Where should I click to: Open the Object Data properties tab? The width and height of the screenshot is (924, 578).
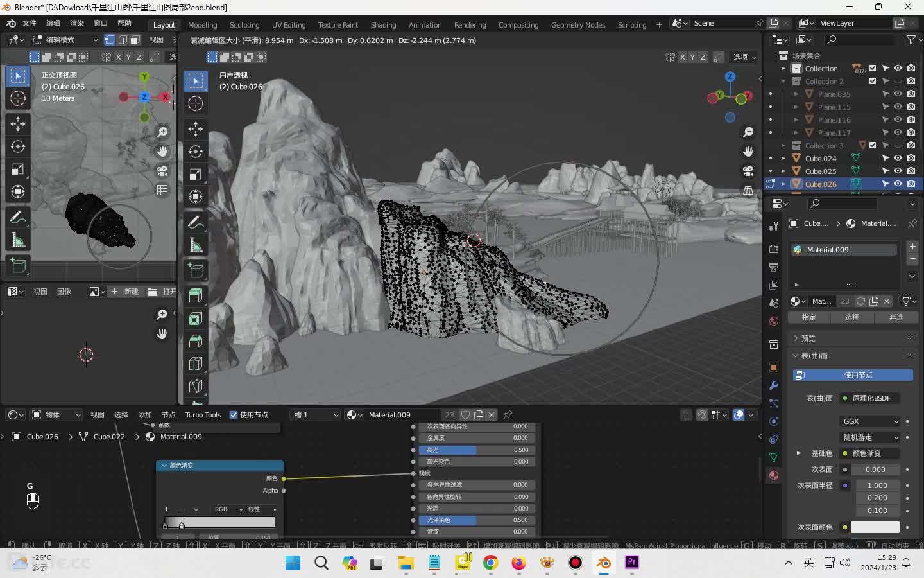pos(774,457)
